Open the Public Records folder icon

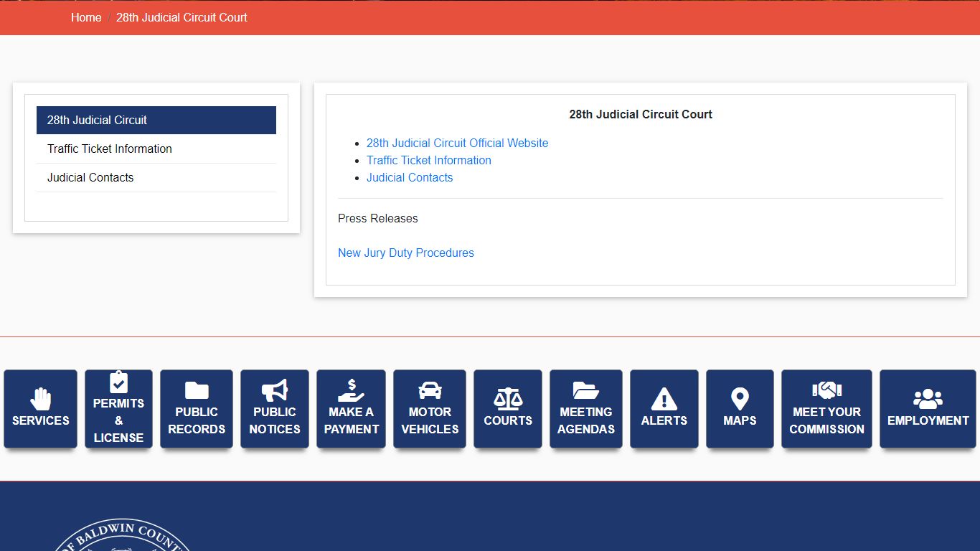[197, 390]
